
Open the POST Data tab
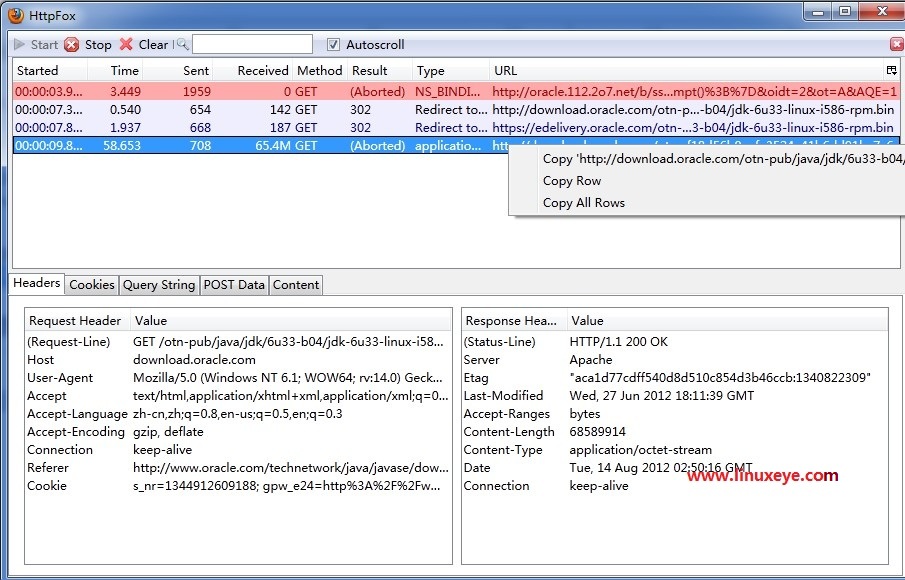(x=234, y=285)
